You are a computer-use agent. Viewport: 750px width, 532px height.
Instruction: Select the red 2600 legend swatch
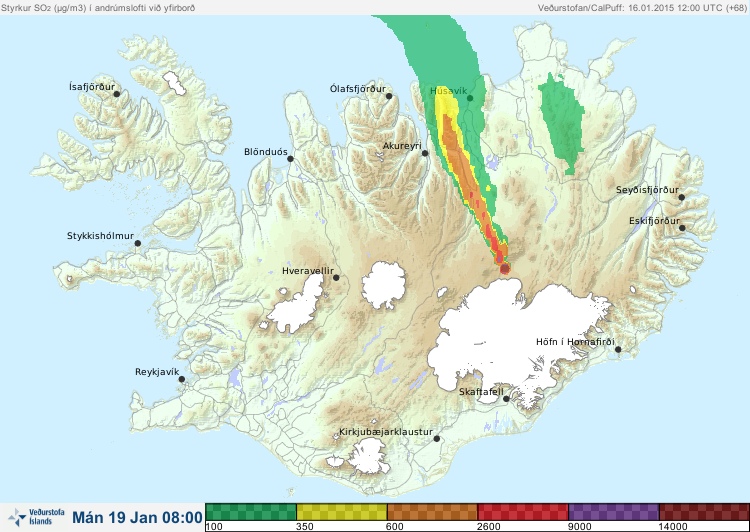[523, 512]
